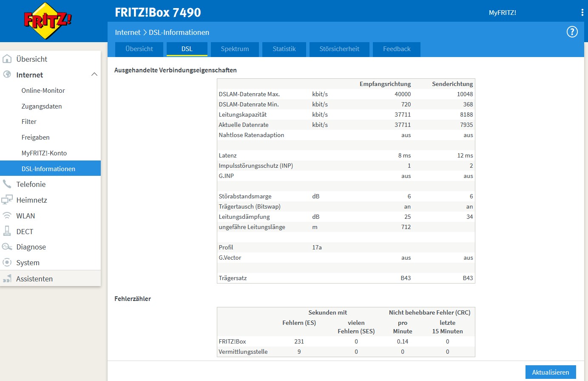Select DSL-Informationen in the sidebar

(x=50, y=169)
